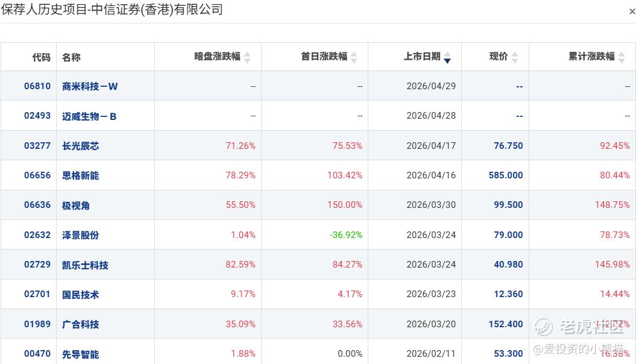The height and width of the screenshot is (364, 636).
Task: Click the 代码 column header
Action: point(42,57)
